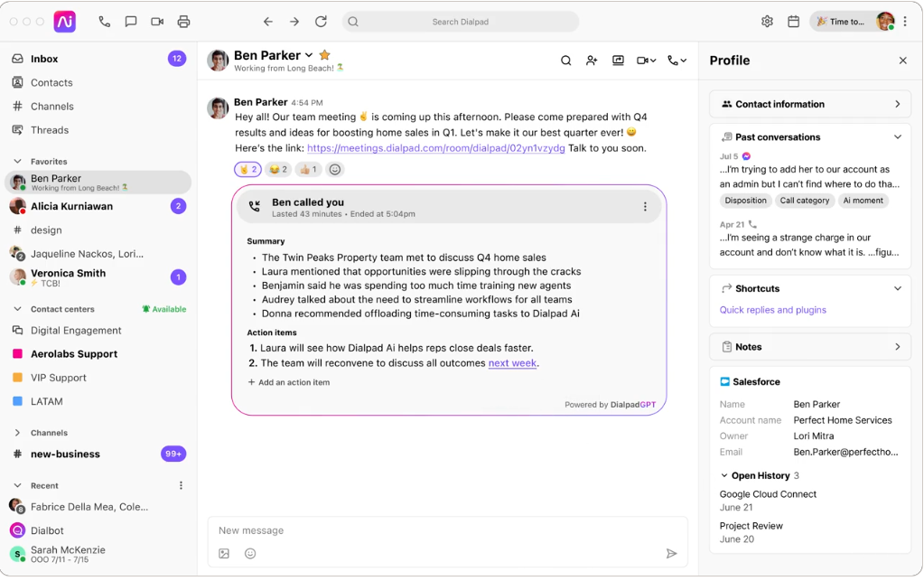Go to Threads in the sidebar

(x=50, y=130)
